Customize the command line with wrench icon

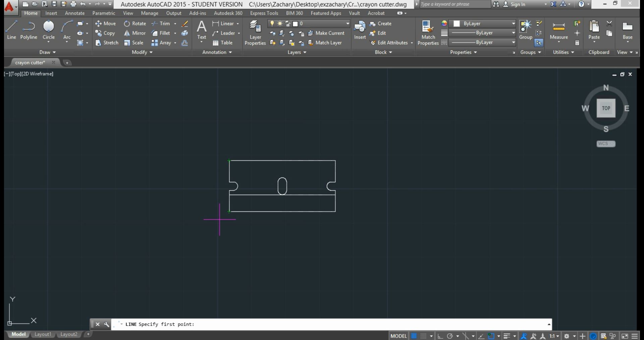(106, 324)
